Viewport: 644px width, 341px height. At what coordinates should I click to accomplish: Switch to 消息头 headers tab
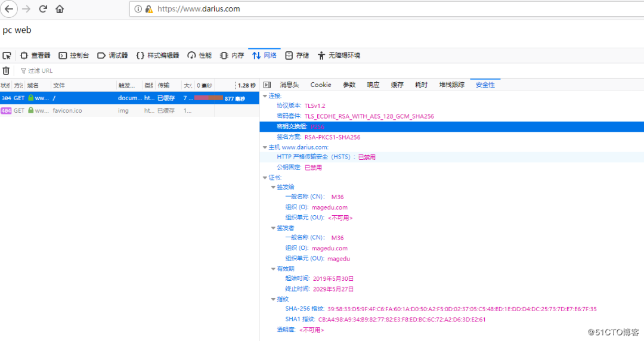click(x=289, y=85)
